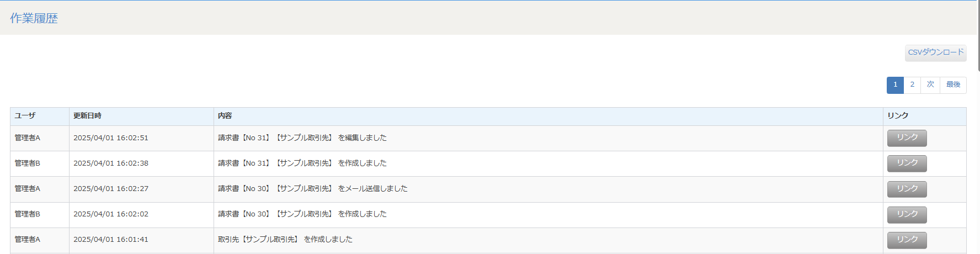The width and height of the screenshot is (980, 254).
Task: Click the 作業履歴 page title
Action: (34, 18)
